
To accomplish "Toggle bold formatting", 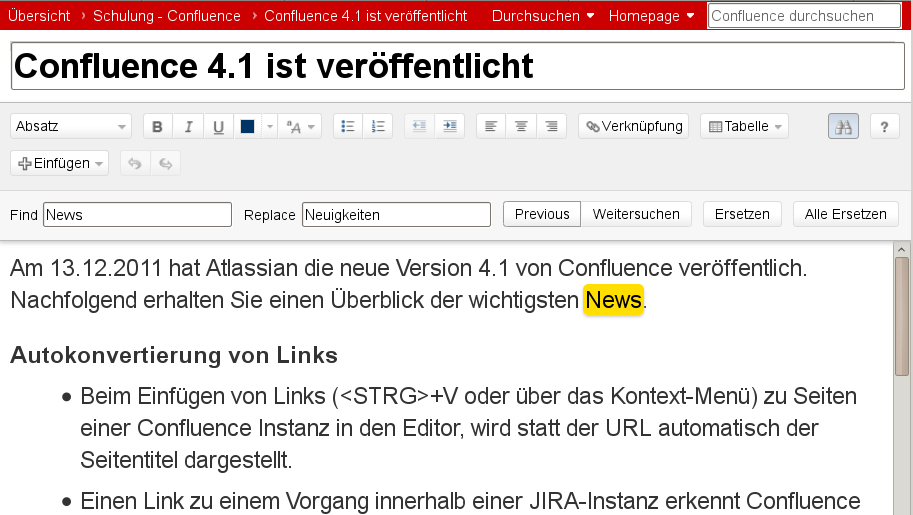I will pos(157,126).
